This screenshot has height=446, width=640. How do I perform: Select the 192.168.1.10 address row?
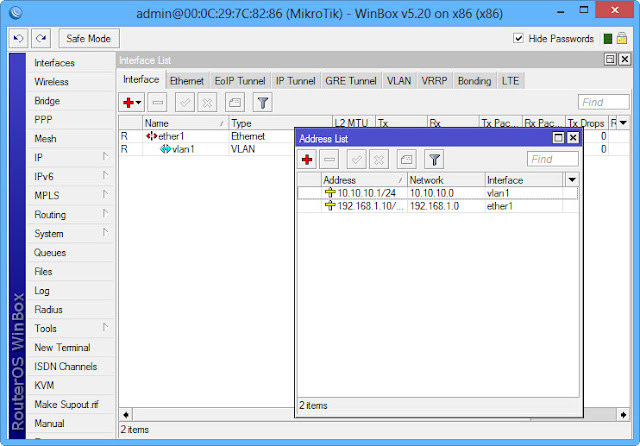click(438, 206)
